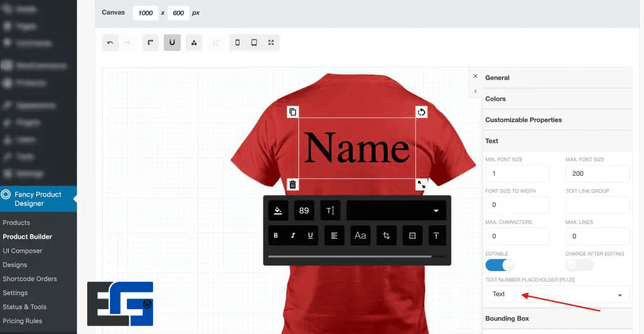Click the Aa text transform button

360,235
